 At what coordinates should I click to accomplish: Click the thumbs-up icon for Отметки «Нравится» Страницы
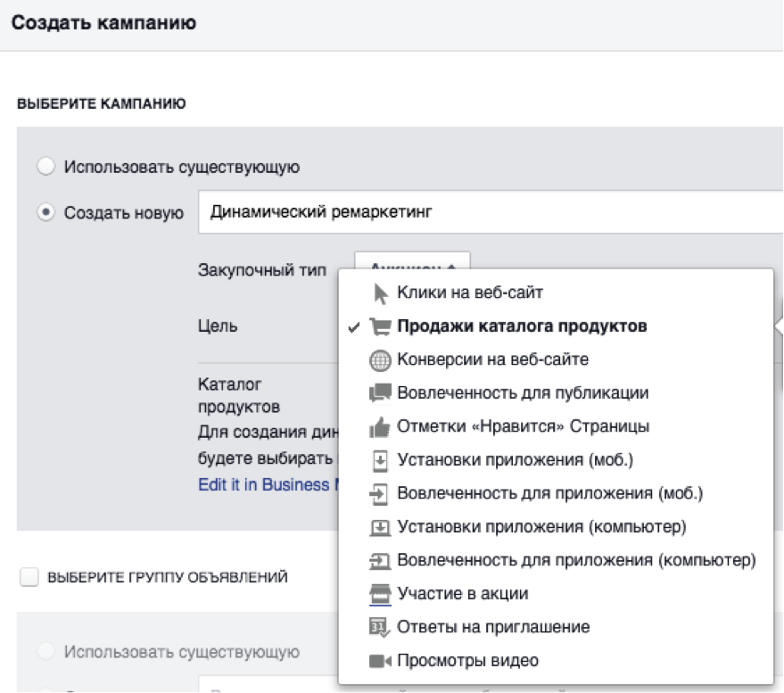point(381,426)
